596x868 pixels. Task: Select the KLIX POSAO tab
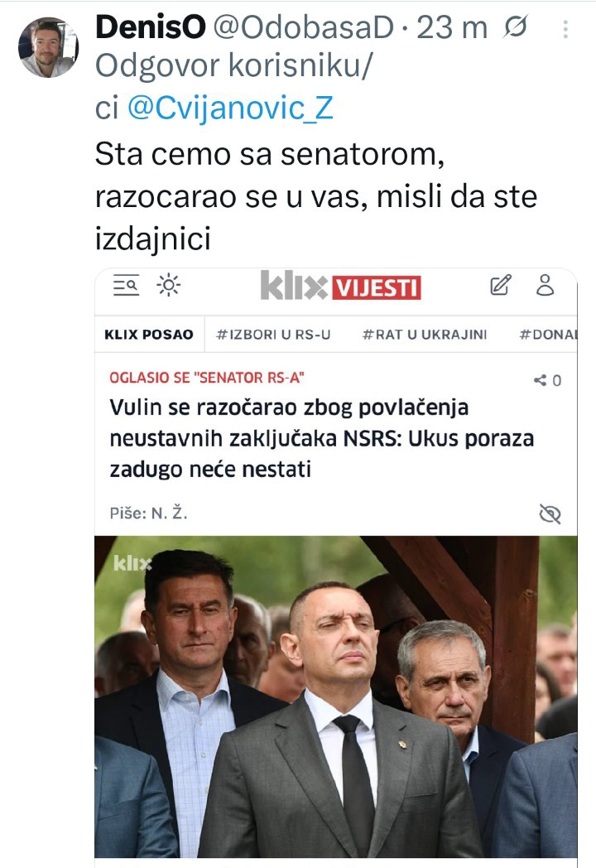(x=149, y=335)
